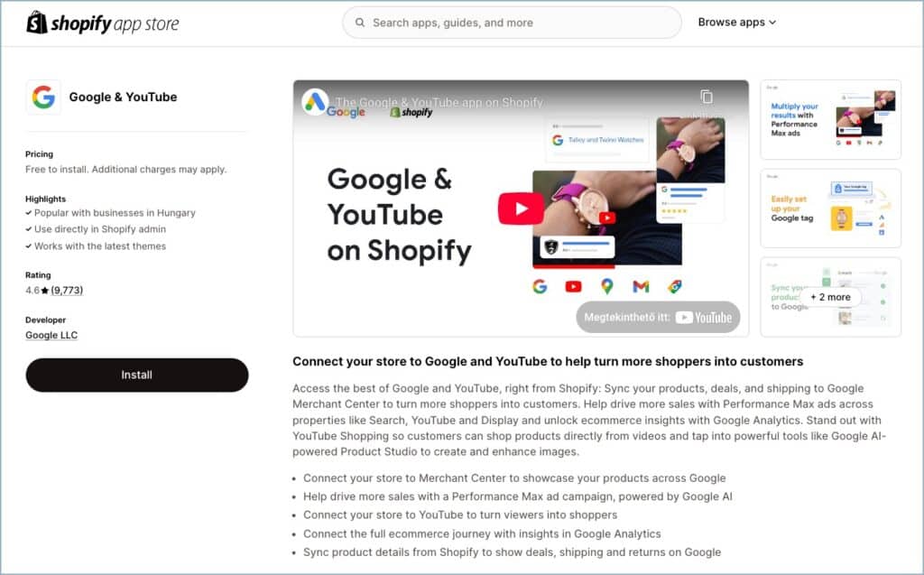Open the Google LLC developer link
Viewport: 924px width, 575px height.
click(x=51, y=335)
